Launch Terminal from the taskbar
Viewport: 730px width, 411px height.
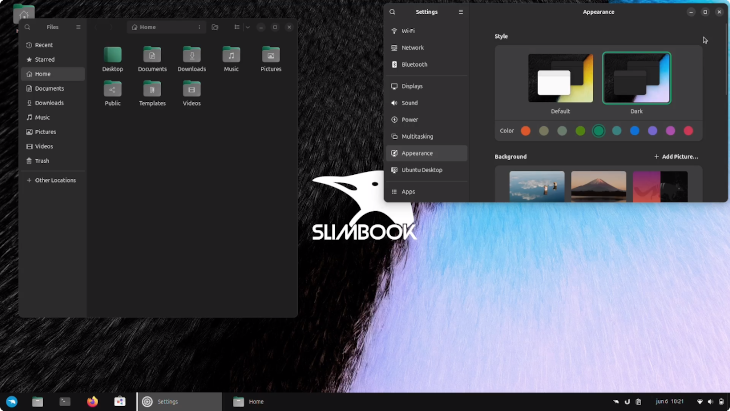pos(65,402)
